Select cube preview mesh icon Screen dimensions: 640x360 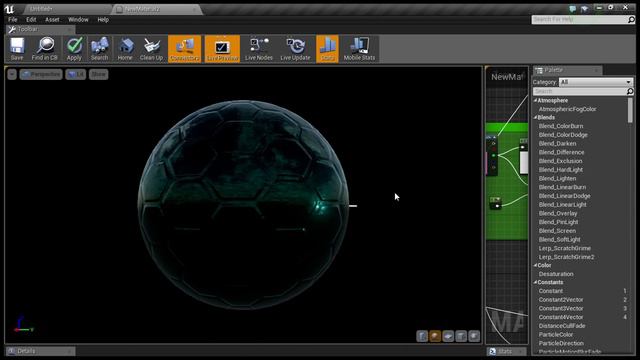click(x=461, y=336)
